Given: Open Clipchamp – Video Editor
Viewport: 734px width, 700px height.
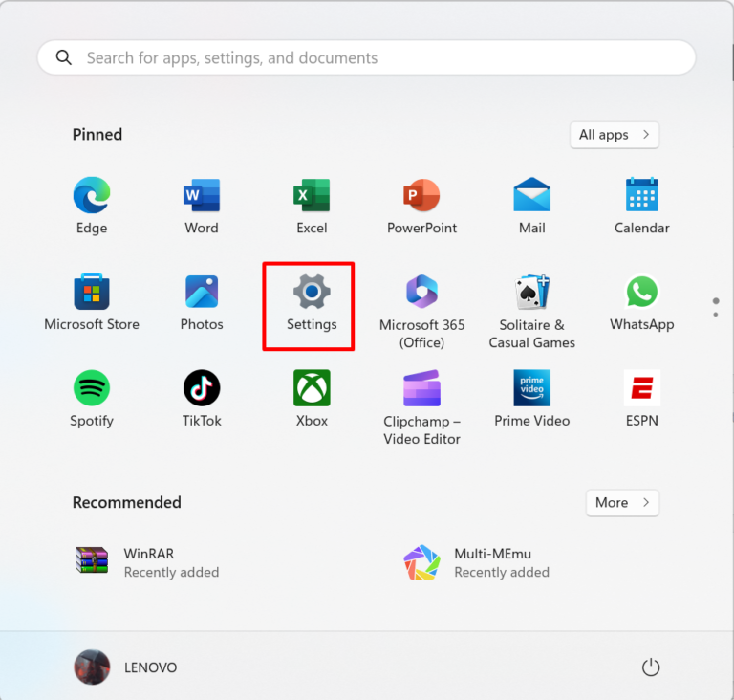Looking at the screenshot, I should coord(421,407).
